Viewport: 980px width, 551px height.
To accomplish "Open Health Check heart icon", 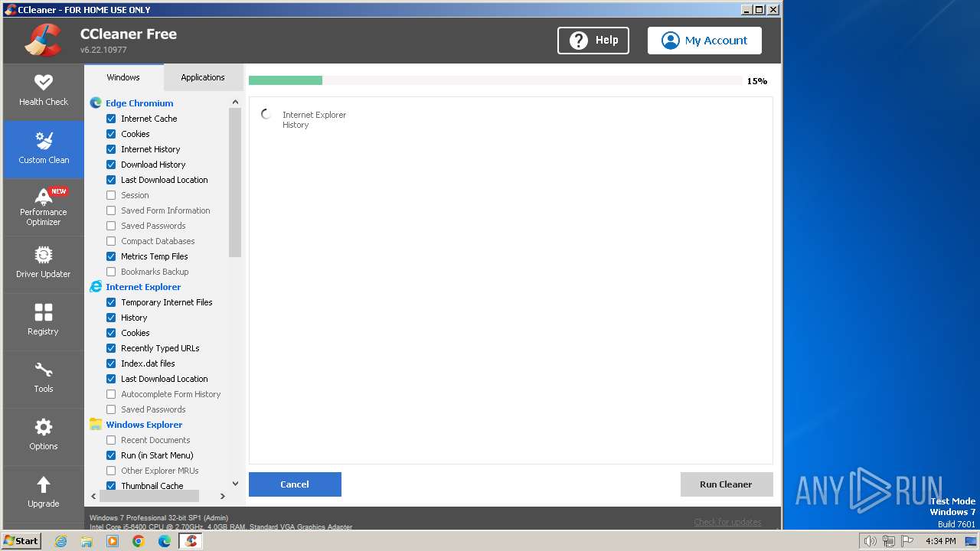I will click(x=44, y=82).
